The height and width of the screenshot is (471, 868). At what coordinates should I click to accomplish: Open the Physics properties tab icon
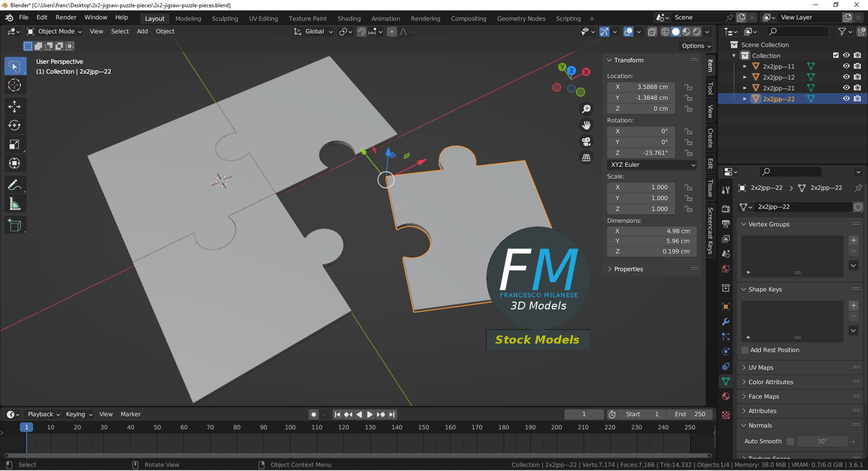click(x=726, y=352)
